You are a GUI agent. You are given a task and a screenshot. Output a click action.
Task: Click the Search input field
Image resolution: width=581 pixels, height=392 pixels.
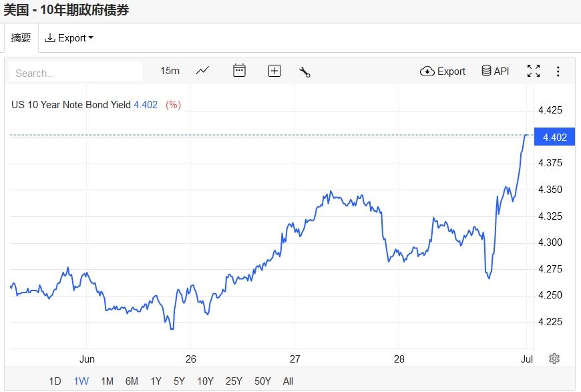pyautogui.click(x=75, y=72)
